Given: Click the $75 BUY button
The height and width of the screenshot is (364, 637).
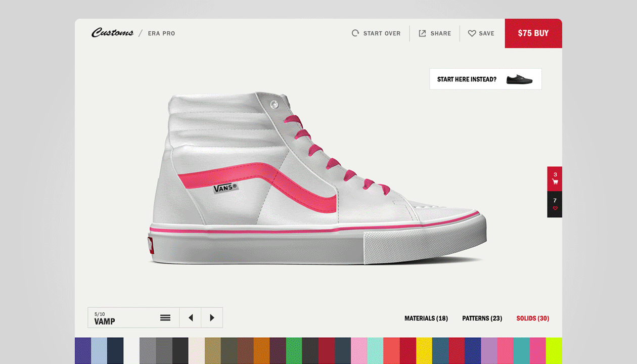Looking at the screenshot, I should pos(533,33).
